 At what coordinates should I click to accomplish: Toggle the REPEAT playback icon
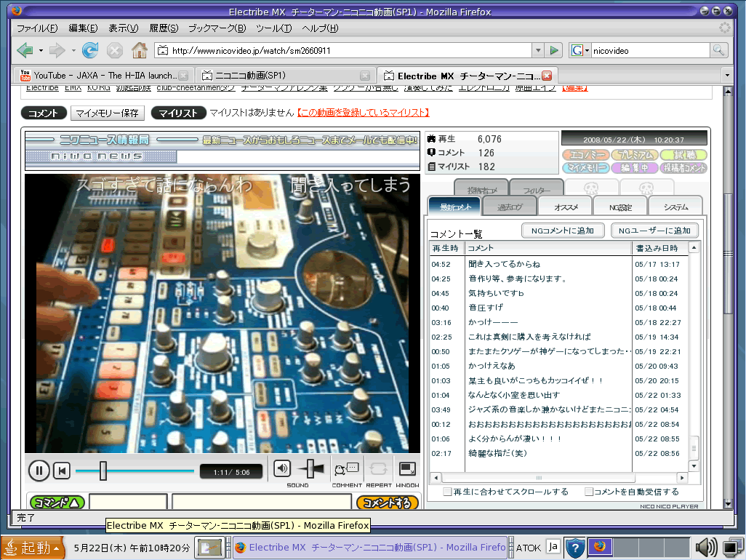click(x=378, y=468)
